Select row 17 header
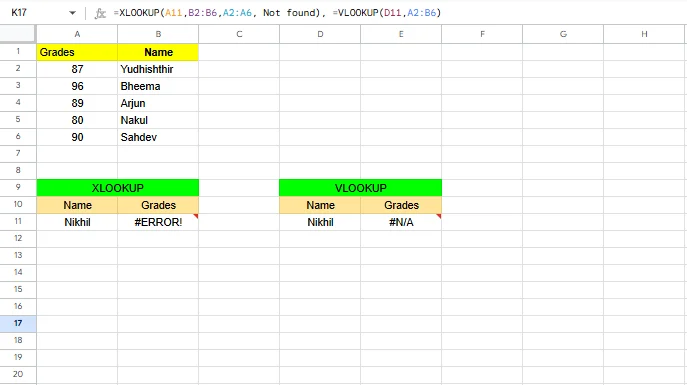Image resolution: width=687 pixels, height=385 pixels. pyautogui.click(x=18, y=323)
